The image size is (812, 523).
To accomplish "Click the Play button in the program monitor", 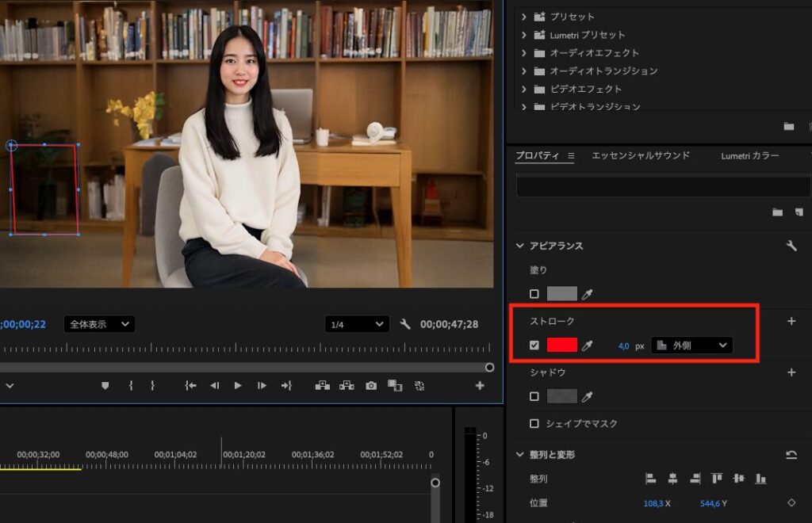I will click(x=237, y=386).
